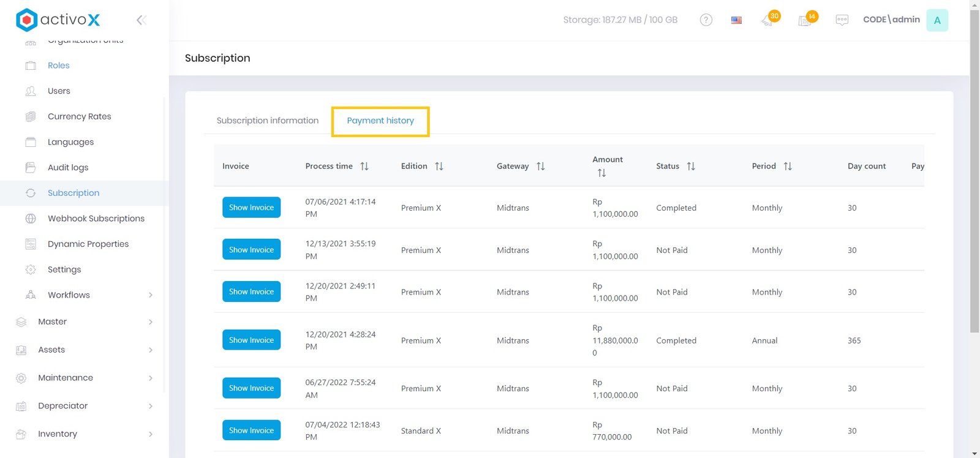Sort table by Status column

(691, 166)
